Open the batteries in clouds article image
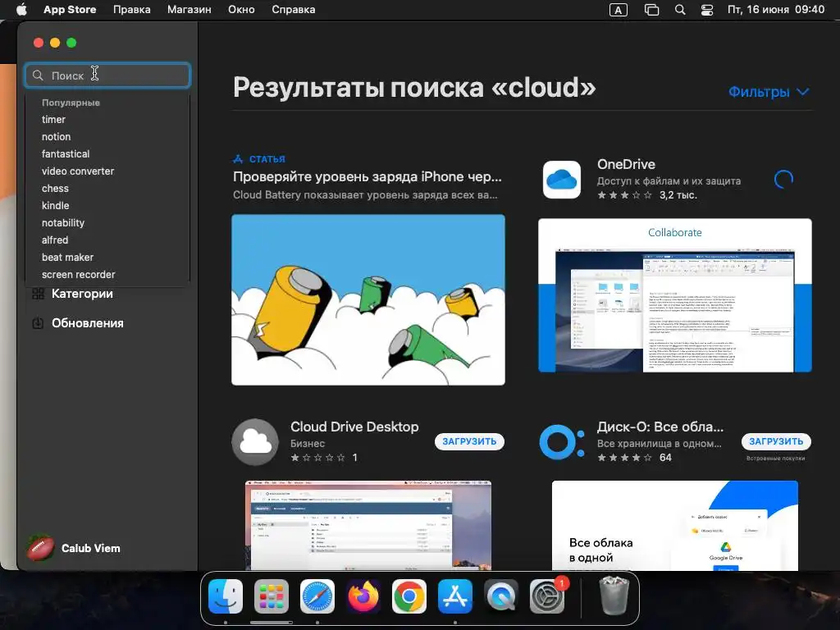The width and height of the screenshot is (840, 630). [x=368, y=299]
